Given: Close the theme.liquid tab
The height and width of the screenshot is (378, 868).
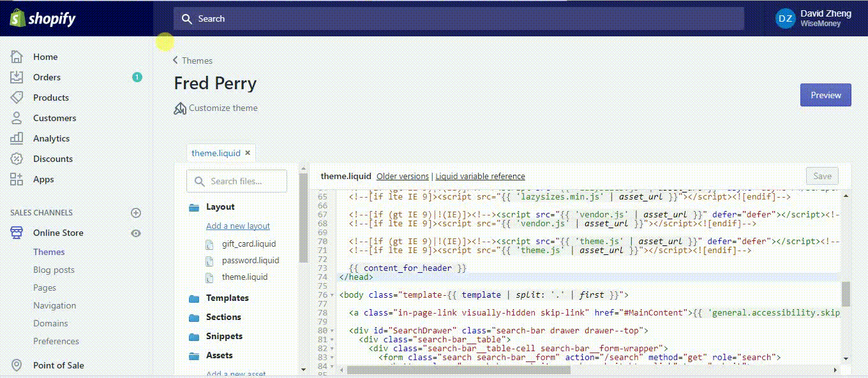Looking at the screenshot, I should (x=248, y=153).
